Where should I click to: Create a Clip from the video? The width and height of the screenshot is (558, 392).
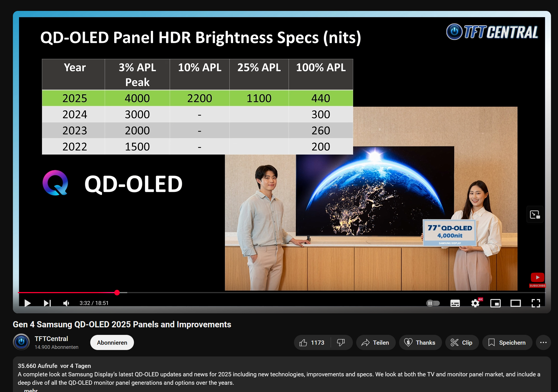coord(462,342)
